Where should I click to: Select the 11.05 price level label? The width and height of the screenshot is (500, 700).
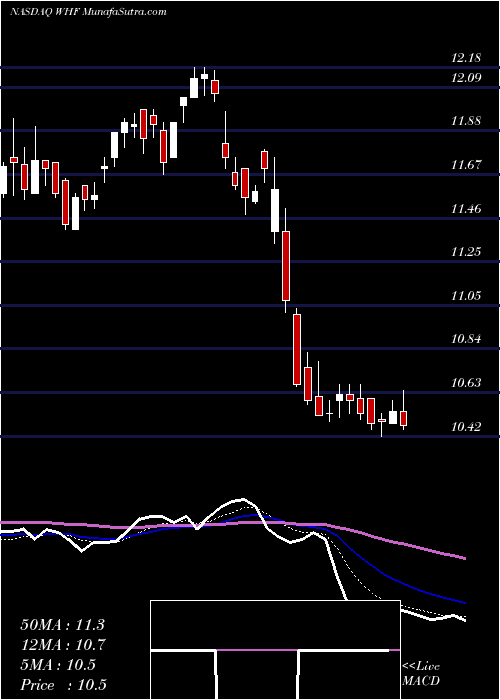click(466, 296)
